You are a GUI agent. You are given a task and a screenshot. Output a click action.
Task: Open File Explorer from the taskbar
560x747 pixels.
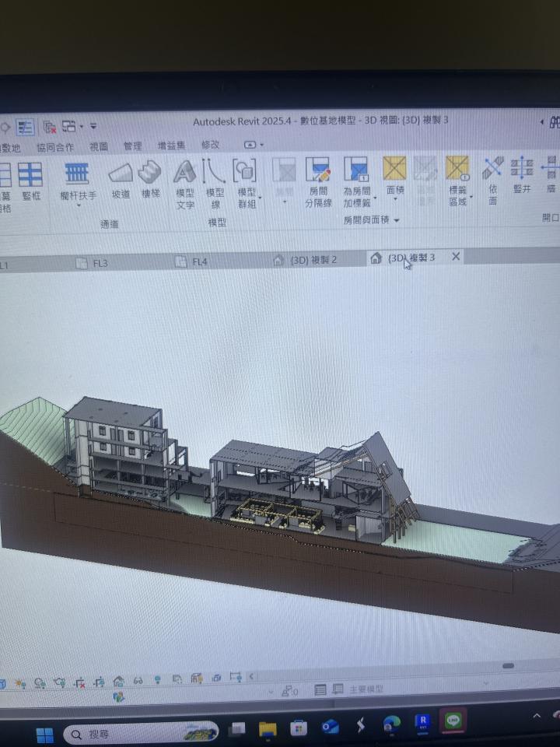(268, 728)
